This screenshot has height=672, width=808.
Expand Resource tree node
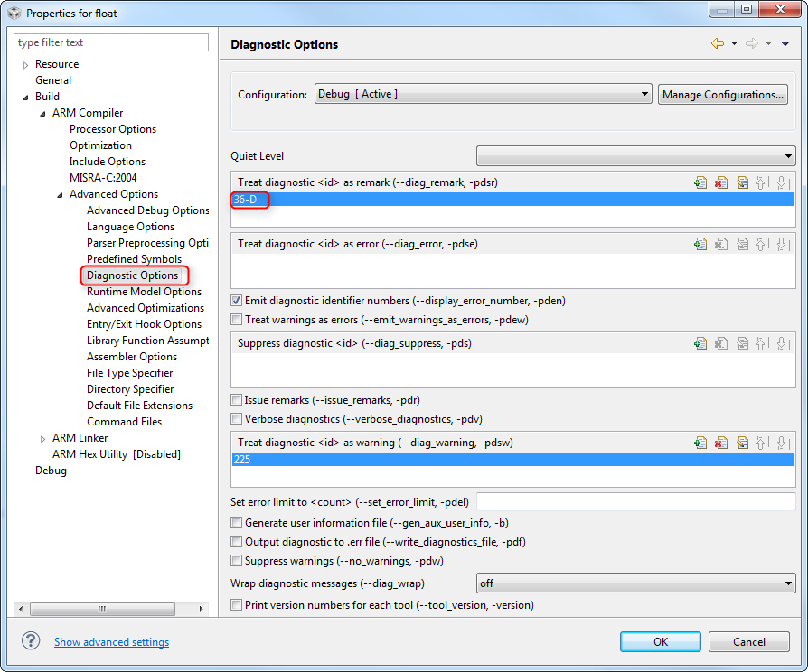coord(26,65)
